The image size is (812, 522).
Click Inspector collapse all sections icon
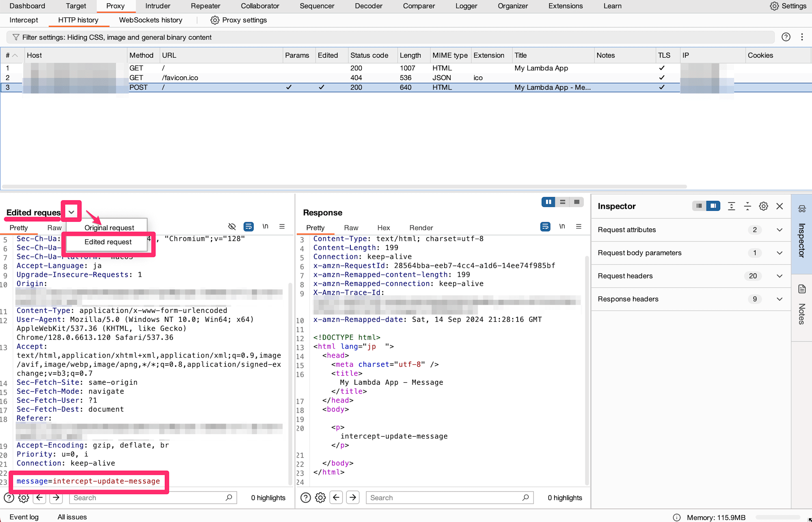coord(747,206)
